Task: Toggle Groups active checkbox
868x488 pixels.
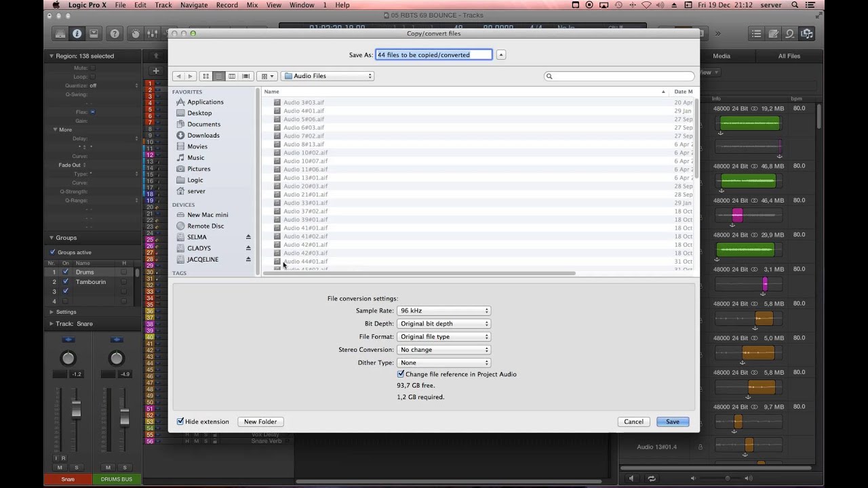Action: (x=52, y=252)
